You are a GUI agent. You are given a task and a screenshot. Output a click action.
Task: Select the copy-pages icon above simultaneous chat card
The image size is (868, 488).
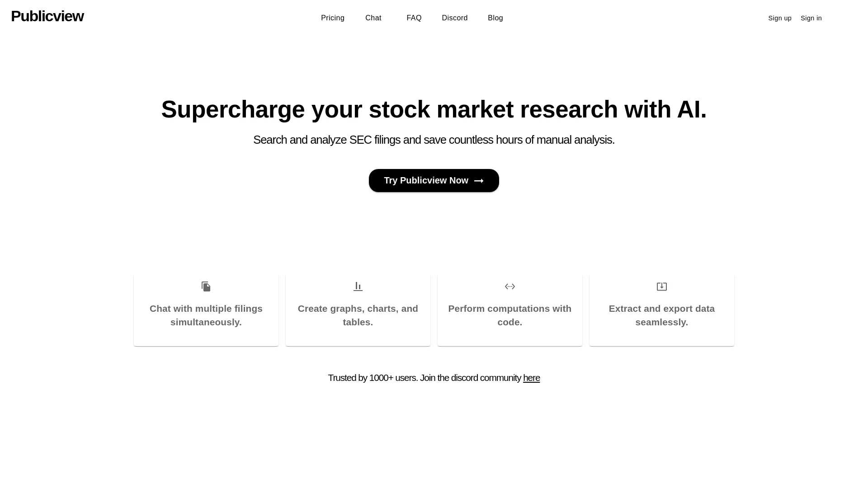[206, 286]
